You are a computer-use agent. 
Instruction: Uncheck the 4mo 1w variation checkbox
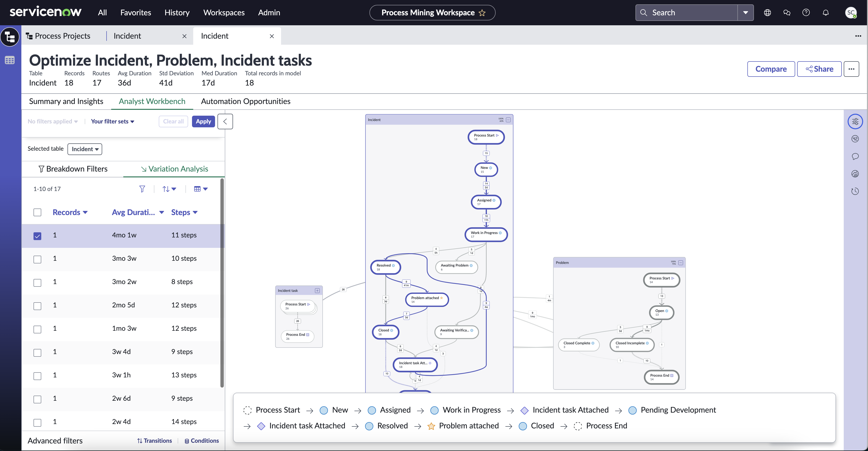[x=37, y=236]
